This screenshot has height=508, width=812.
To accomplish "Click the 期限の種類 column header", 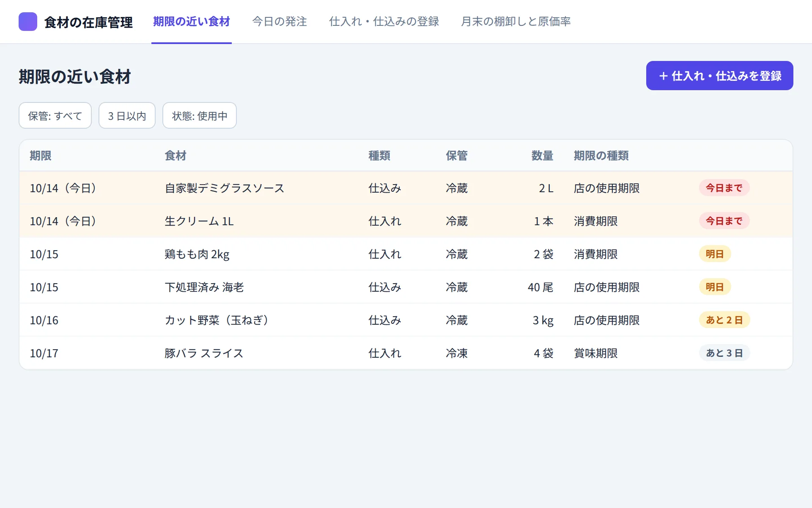I will click(x=601, y=156).
